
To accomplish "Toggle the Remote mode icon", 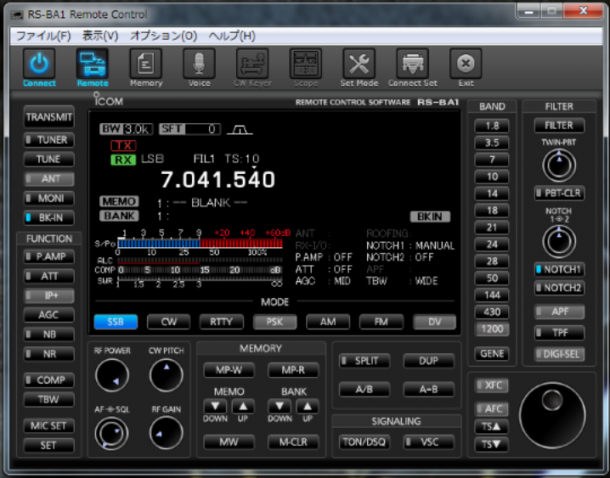I will (92, 63).
